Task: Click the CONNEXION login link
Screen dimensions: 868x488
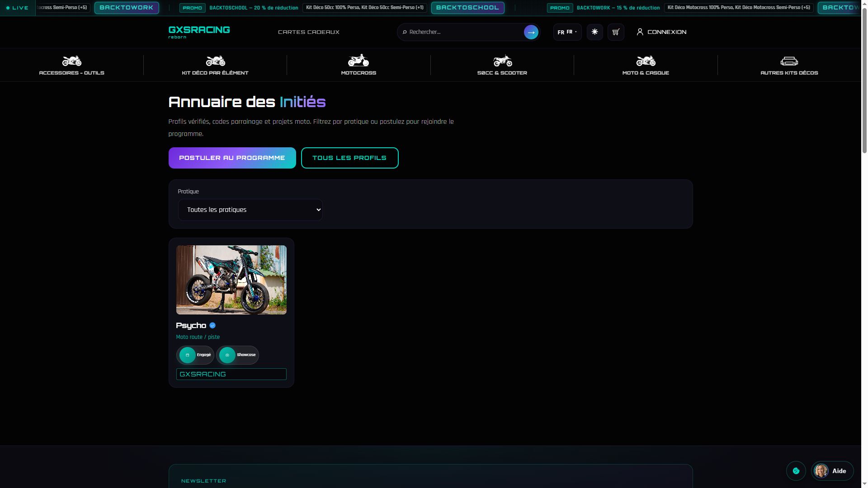Action: click(x=661, y=32)
